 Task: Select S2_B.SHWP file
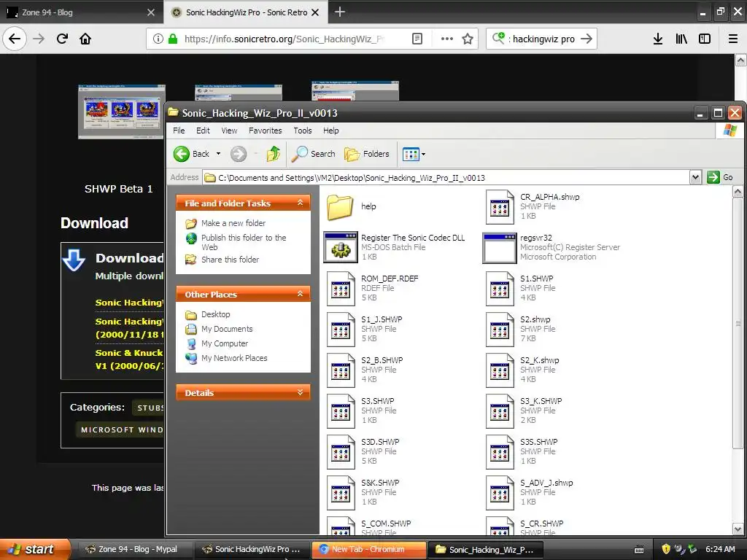click(365, 370)
